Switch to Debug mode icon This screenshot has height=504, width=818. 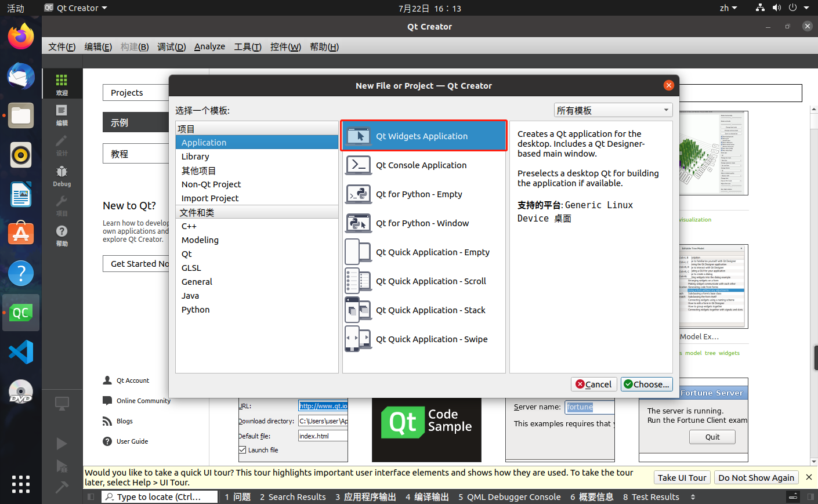(x=61, y=175)
